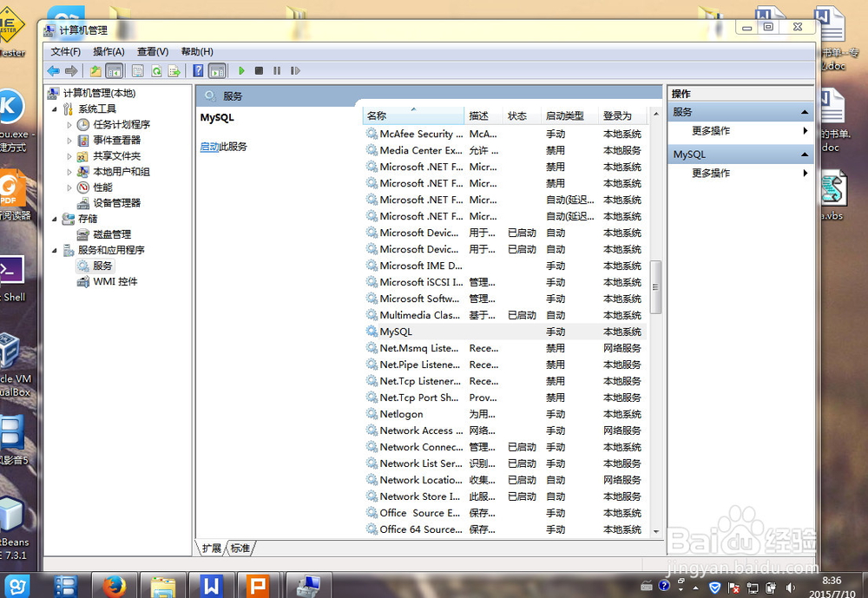Open Firefox from the taskbar

click(114, 586)
